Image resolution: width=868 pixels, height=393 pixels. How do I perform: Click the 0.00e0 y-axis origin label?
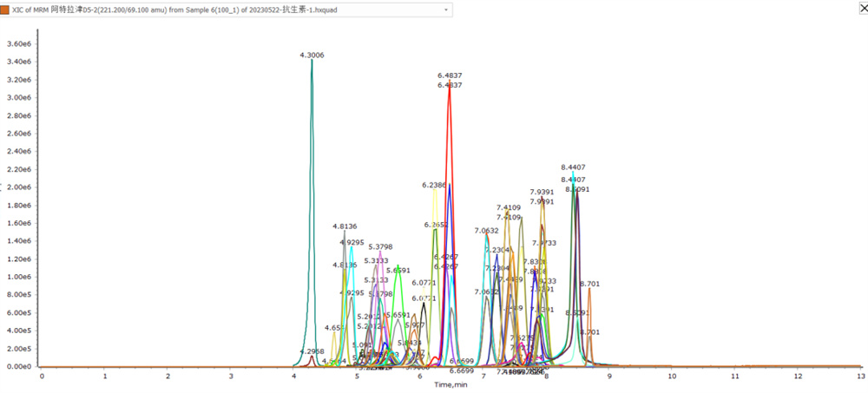click(19, 367)
